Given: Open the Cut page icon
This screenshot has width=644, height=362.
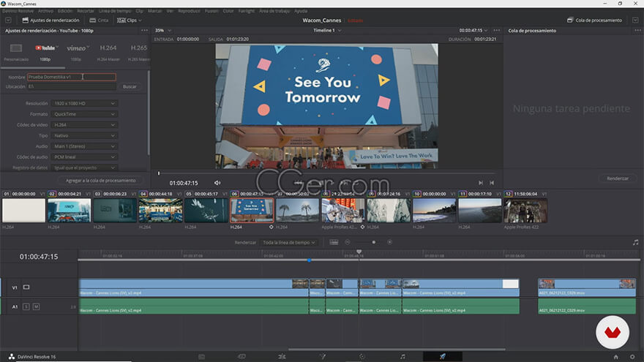Looking at the screenshot, I should (x=241, y=357).
